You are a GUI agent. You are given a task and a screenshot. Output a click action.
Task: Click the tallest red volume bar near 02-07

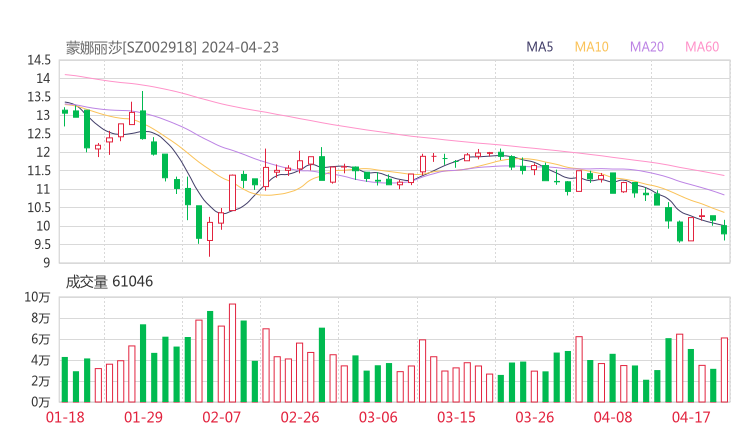pos(232,353)
